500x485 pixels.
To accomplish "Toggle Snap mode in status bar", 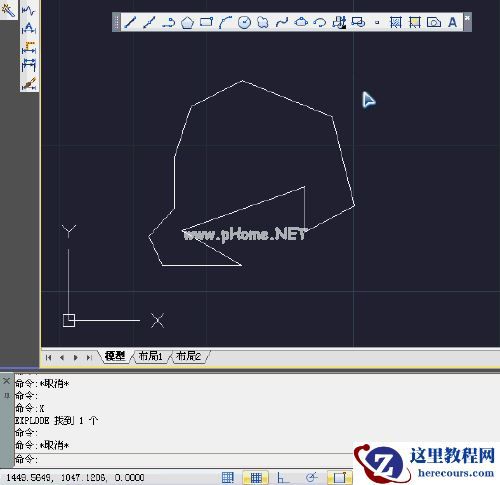I will coord(228,478).
